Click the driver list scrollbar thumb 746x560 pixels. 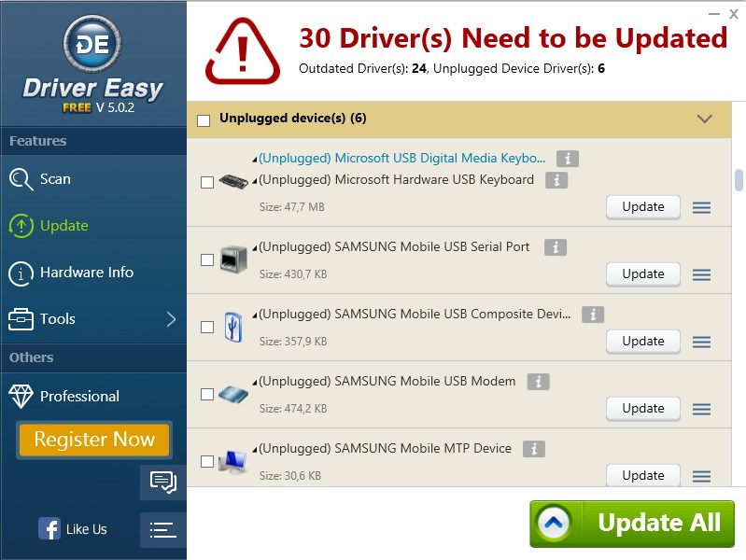739,180
